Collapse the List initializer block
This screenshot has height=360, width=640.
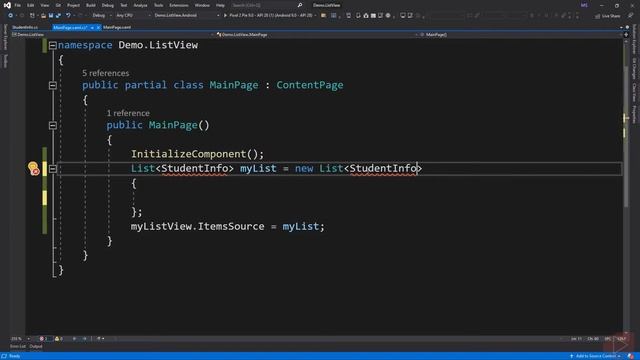[x=53, y=169]
